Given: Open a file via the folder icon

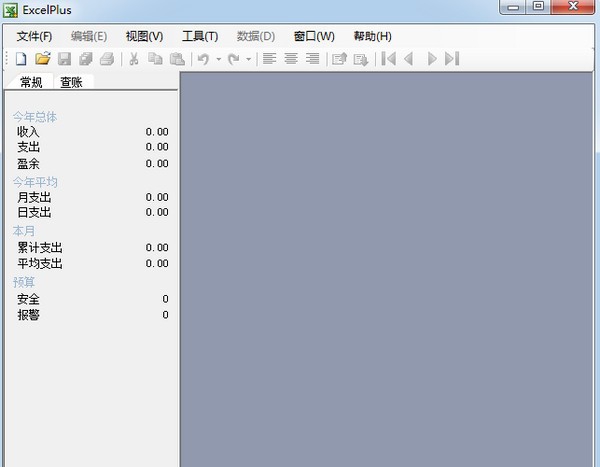Looking at the screenshot, I should click(43, 59).
